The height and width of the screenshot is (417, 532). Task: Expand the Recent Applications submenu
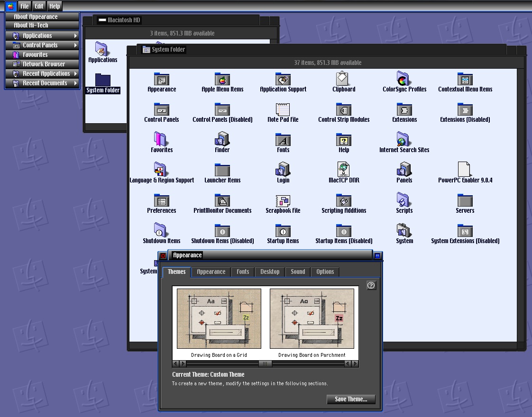[x=42, y=73]
